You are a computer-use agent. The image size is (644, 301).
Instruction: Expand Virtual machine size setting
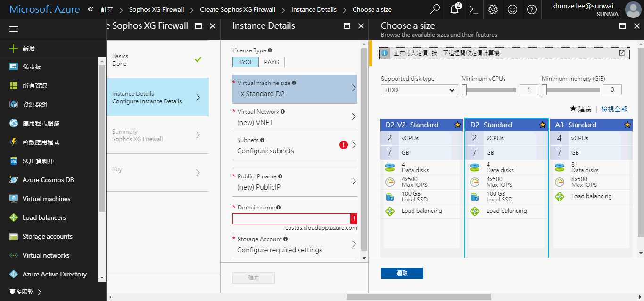click(295, 88)
